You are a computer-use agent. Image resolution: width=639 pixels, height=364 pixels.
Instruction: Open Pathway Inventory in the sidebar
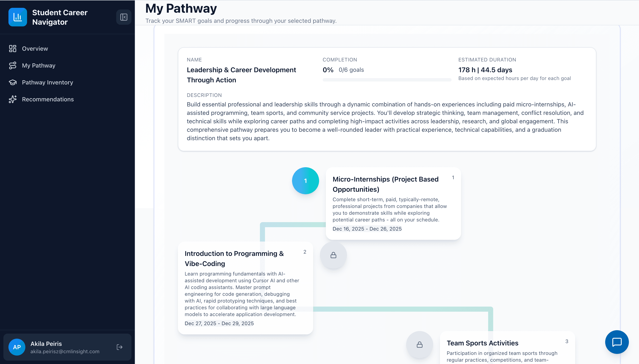[47, 82]
